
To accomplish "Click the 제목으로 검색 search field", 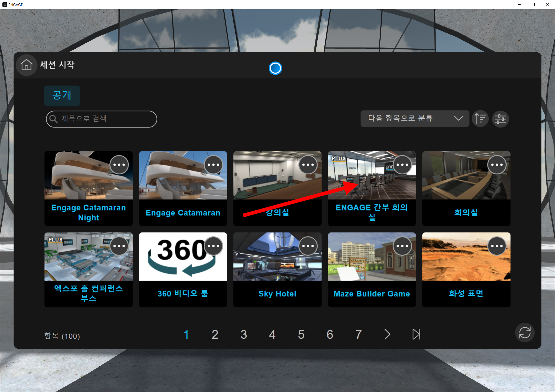I will [x=102, y=119].
